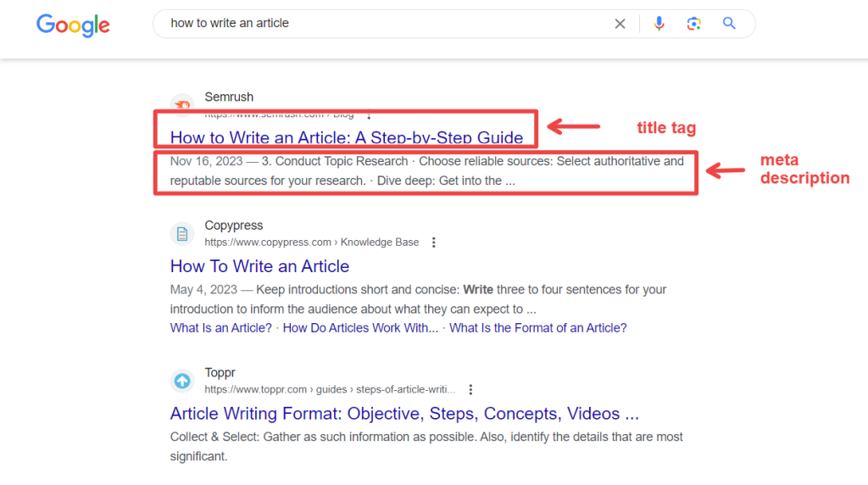Click the blue magnifier search icon
The height and width of the screenshot is (485, 868).
click(729, 23)
